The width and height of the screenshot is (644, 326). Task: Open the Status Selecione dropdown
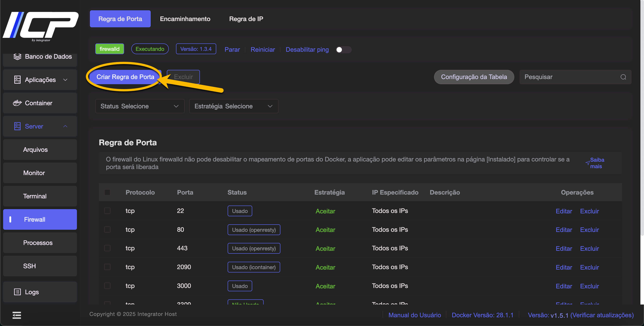(140, 106)
